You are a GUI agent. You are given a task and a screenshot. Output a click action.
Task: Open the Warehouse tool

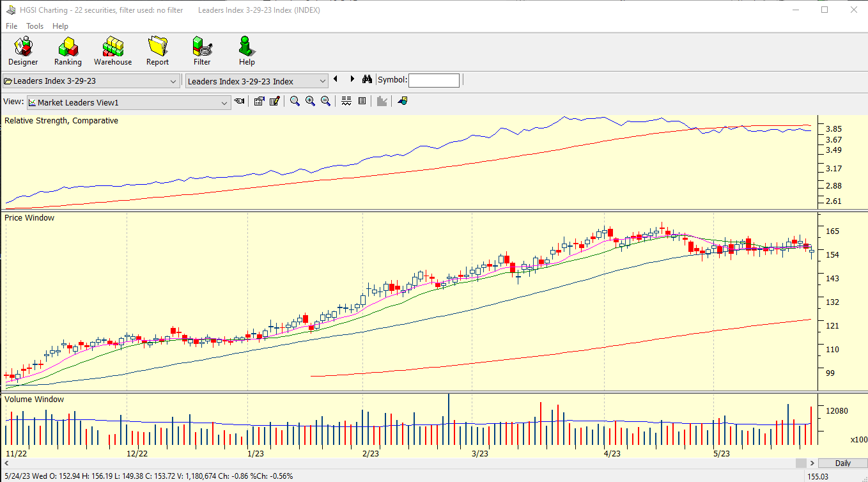click(113, 51)
